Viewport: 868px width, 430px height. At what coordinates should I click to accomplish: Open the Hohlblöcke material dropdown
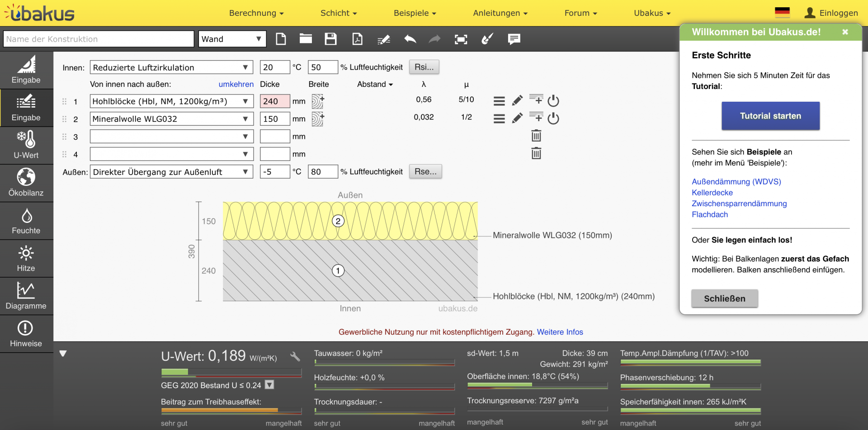(x=171, y=101)
